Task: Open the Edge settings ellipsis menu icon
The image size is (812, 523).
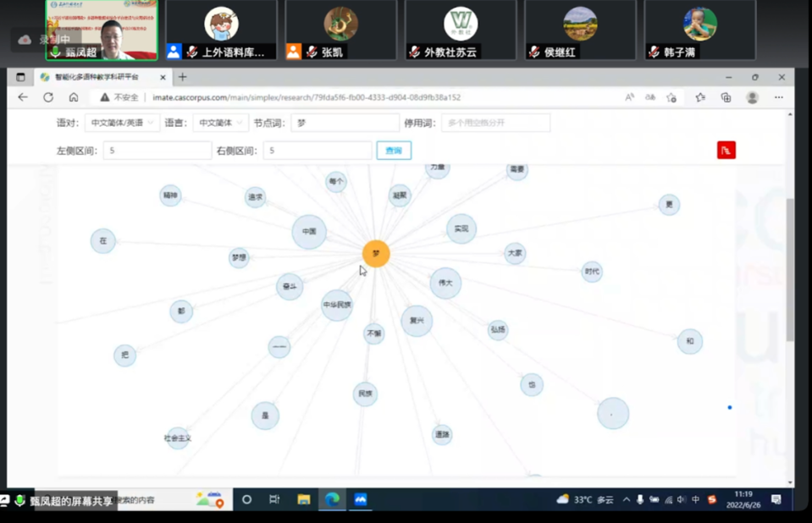Action: [779, 98]
